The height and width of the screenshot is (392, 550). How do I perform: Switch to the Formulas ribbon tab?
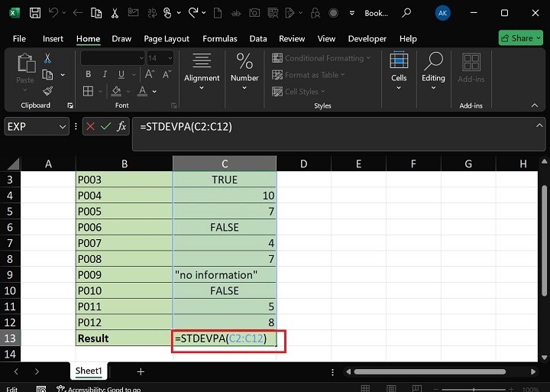click(219, 39)
